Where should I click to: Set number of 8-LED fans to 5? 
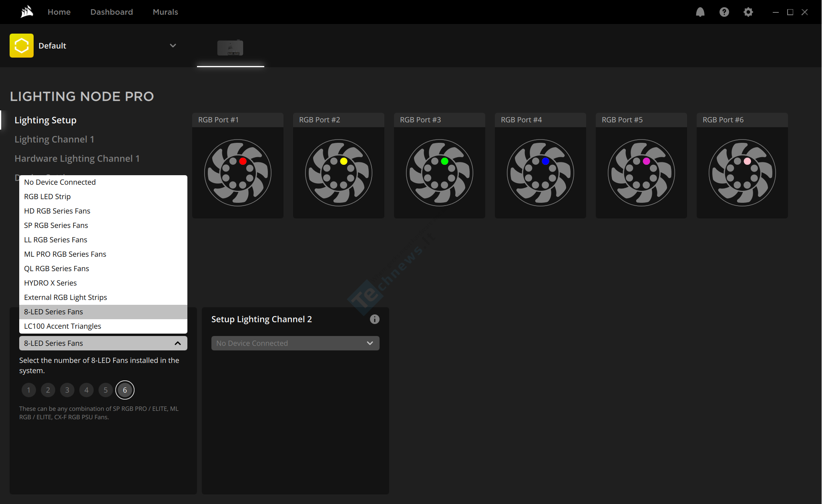coord(106,390)
